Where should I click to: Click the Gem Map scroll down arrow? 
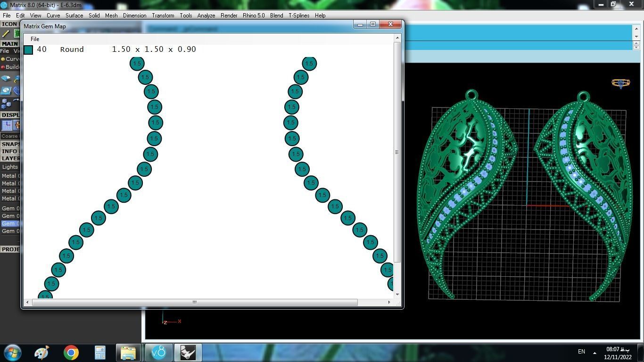397,295
